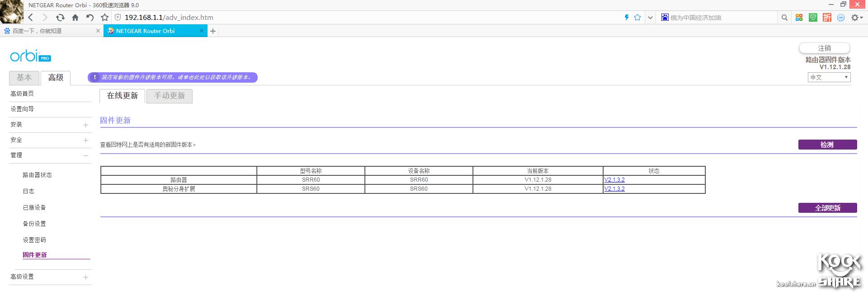Click V2.1.3.2 link in 奥秘分身扩展 row
Screen dimensions: 868x295
(614, 189)
